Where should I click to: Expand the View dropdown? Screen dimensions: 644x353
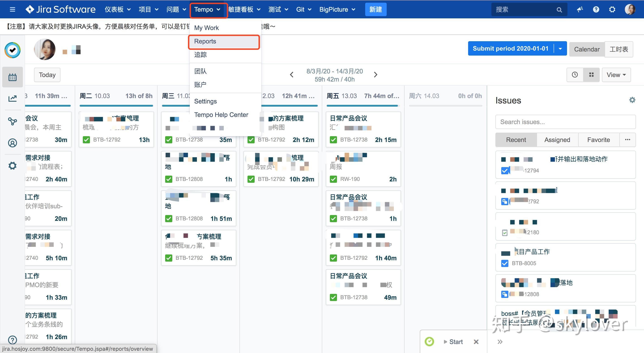(x=616, y=75)
